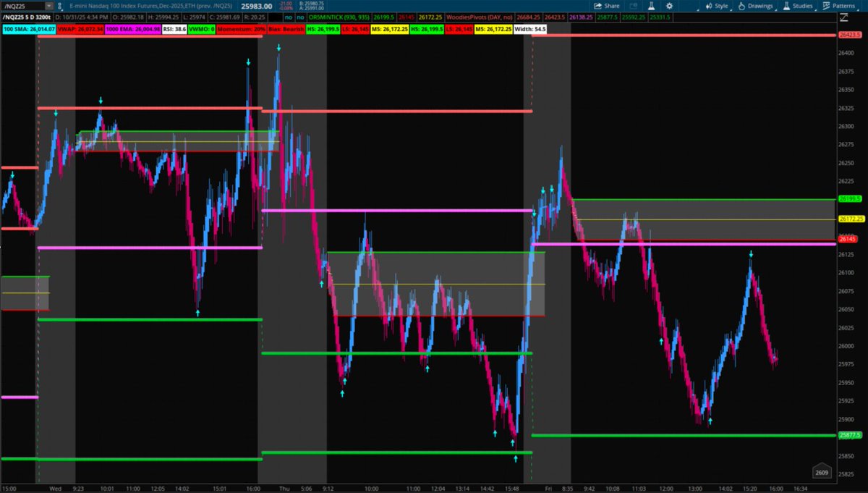This screenshot has width=868, height=493.
Task: Open the flask icon next to the gear
Action: [651, 6]
